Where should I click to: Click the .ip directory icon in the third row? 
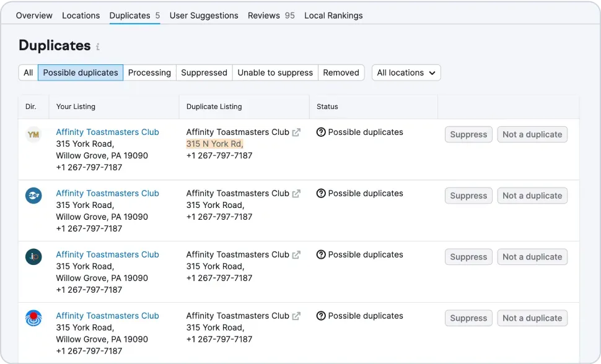(x=33, y=254)
